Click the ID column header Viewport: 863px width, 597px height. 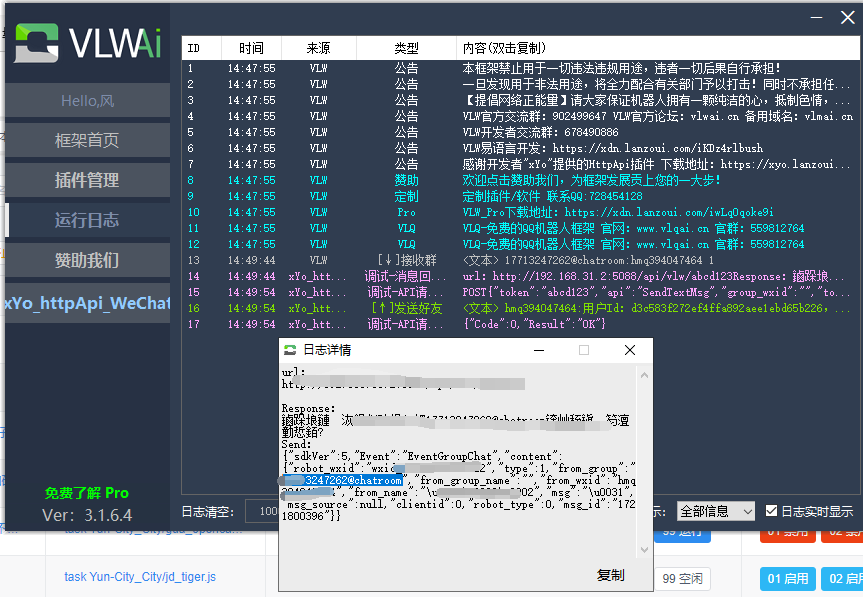click(x=201, y=48)
